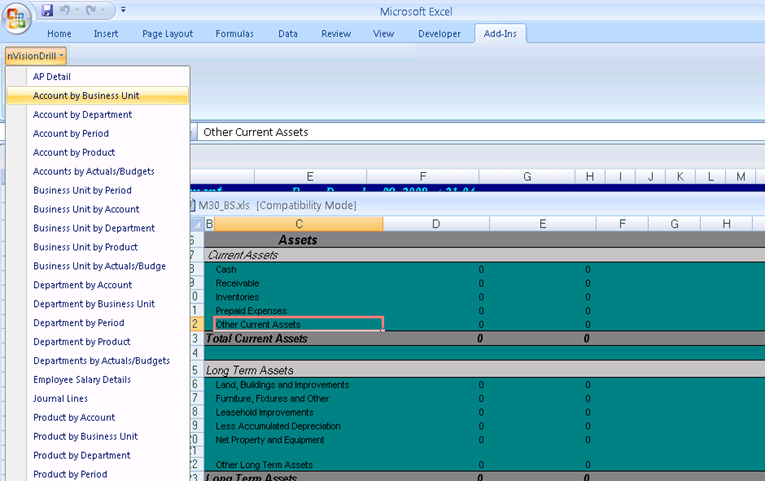Choose Business Unit by Account
Viewport: 765px width, 481px height.
click(98, 209)
